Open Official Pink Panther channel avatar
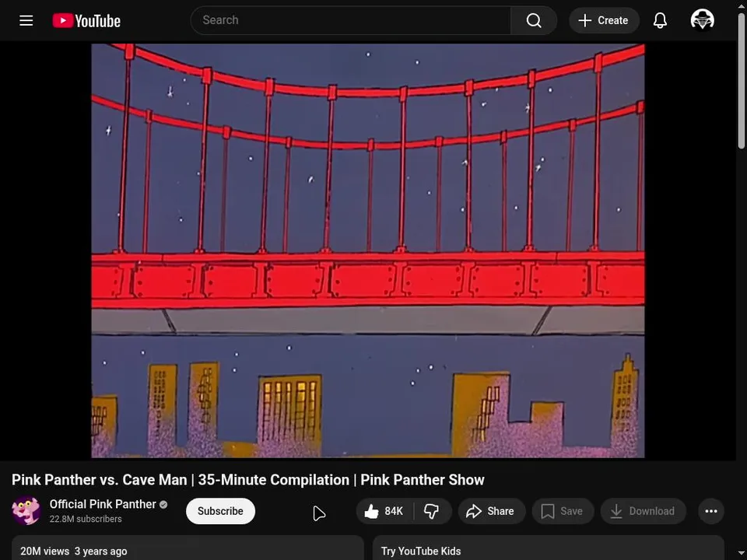Viewport: 747px width, 560px height. coord(26,510)
